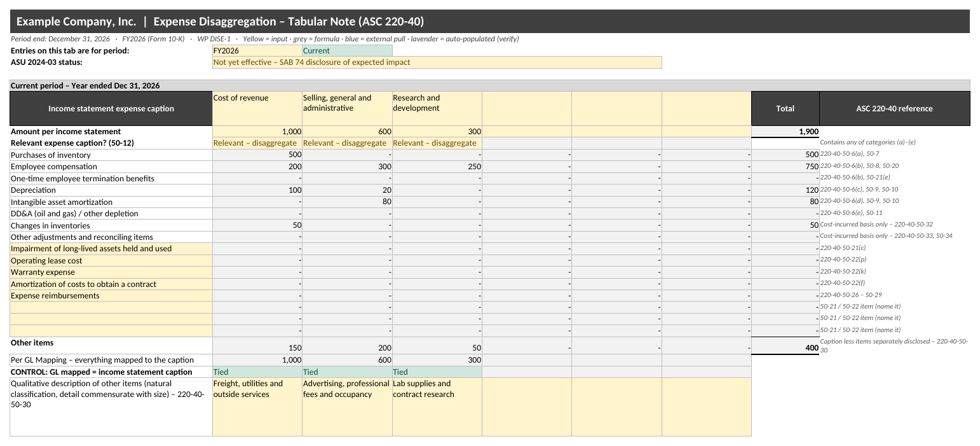Select the 80 SG&A intangible amortization cell

[x=348, y=202]
